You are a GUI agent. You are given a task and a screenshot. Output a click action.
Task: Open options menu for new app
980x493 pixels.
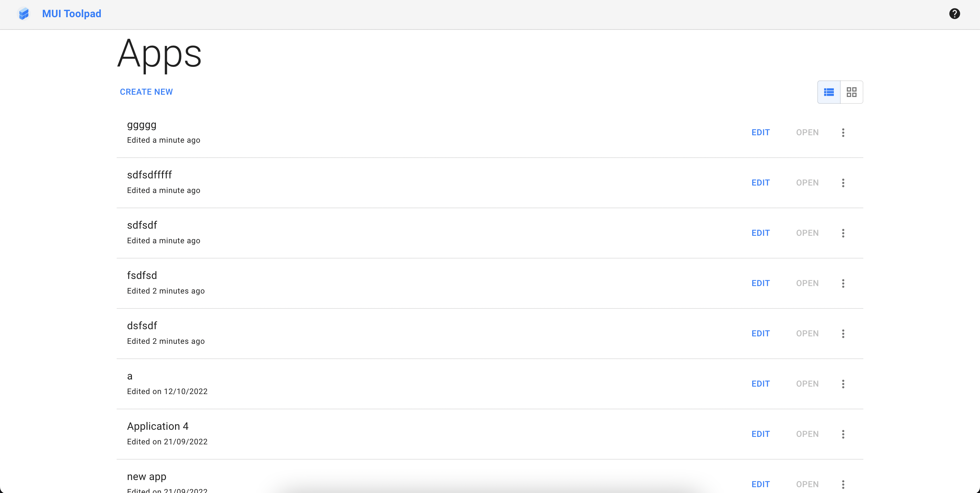tap(843, 484)
